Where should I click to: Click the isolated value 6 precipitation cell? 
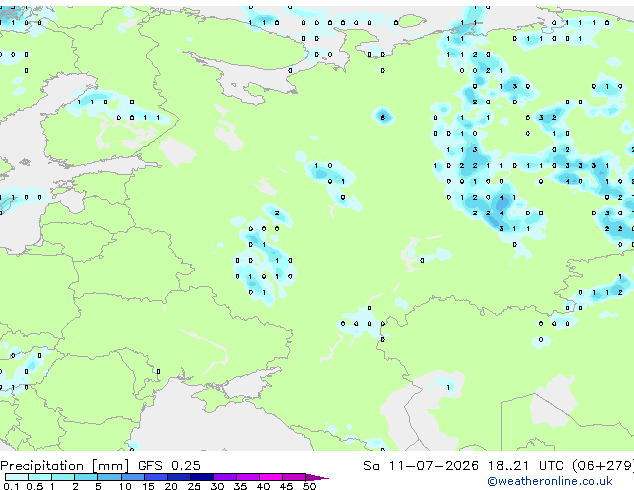(383, 118)
